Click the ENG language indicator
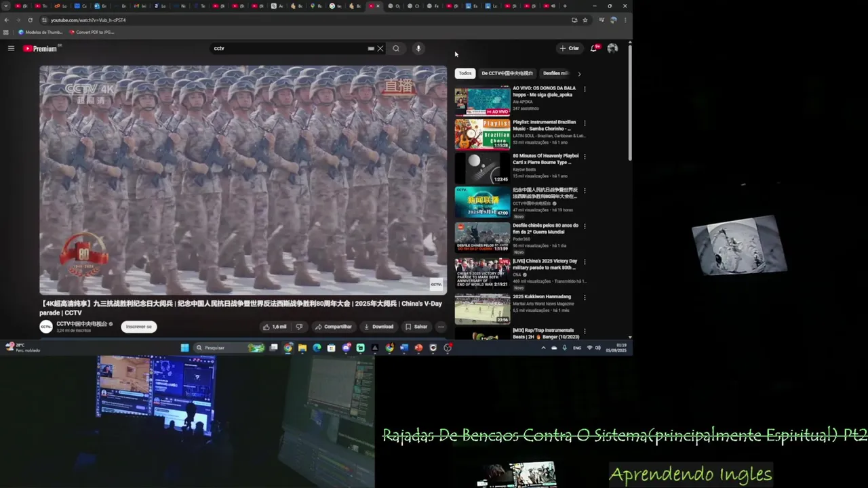The image size is (868, 488). 577,348
